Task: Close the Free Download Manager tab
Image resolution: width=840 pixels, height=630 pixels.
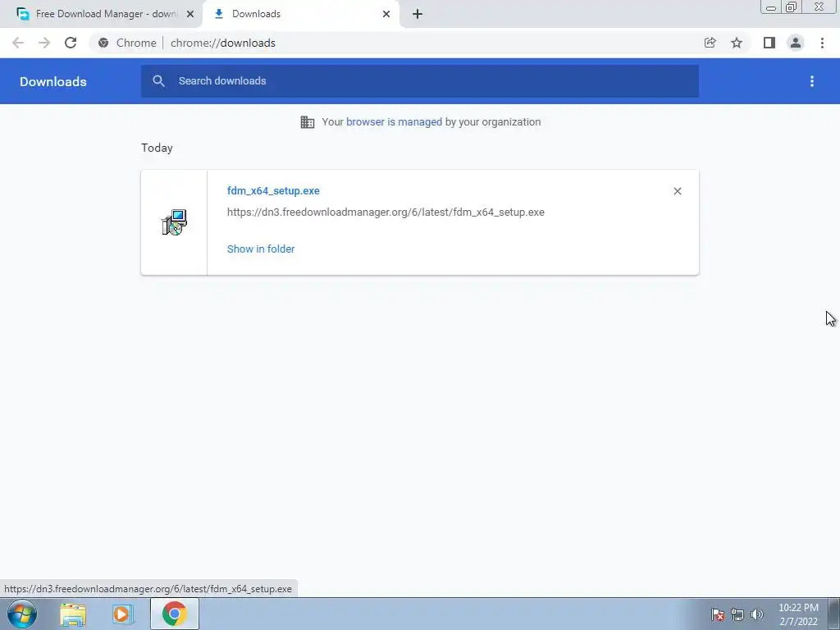Action: pos(189,14)
